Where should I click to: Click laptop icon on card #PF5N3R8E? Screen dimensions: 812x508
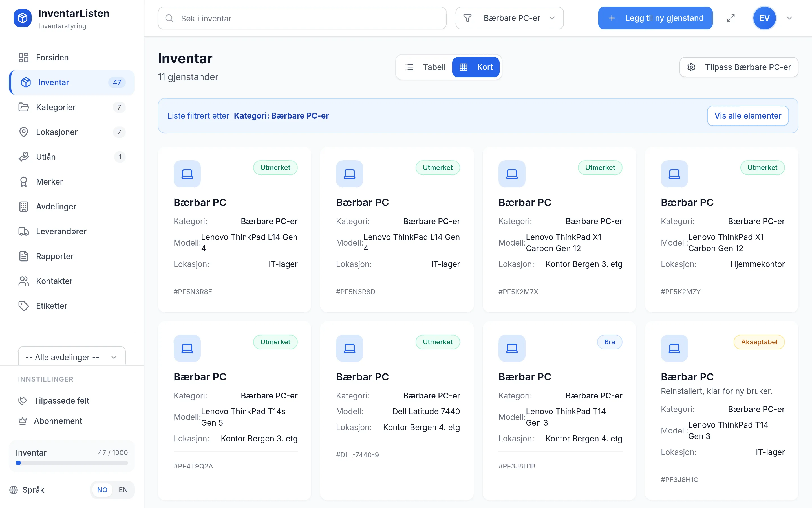pos(187,174)
